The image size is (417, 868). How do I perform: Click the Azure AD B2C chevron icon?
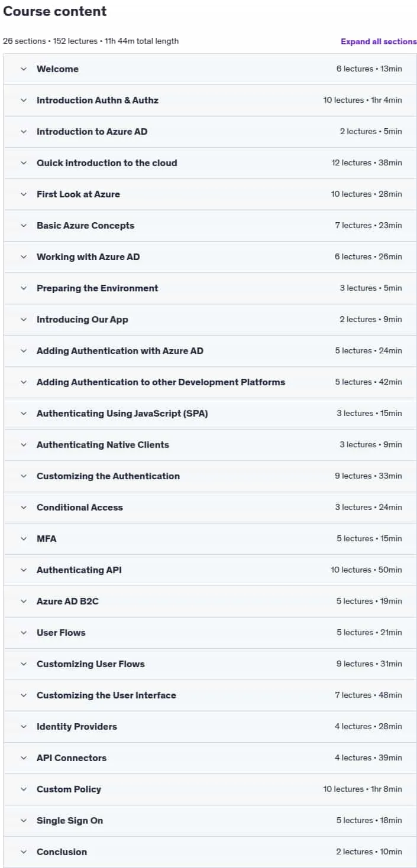pyautogui.click(x=24, y=602)
